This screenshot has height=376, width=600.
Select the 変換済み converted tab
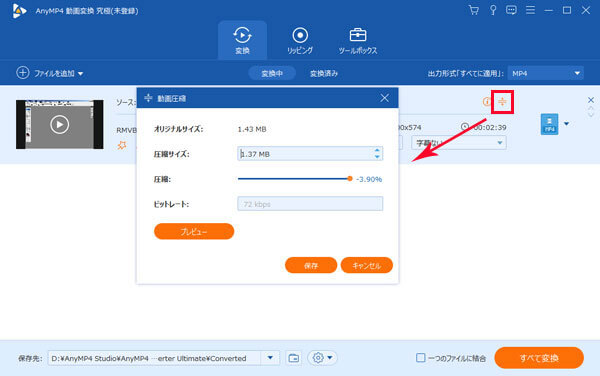click(x=324, y=73)
